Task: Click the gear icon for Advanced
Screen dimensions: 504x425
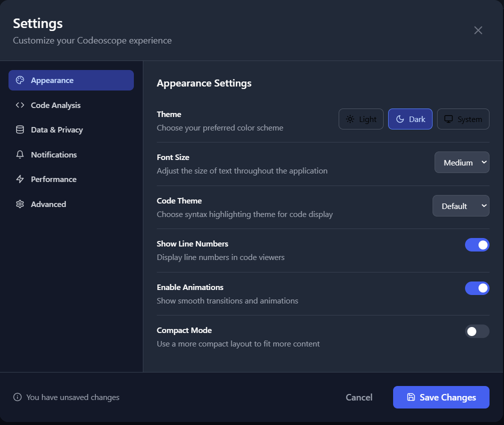Action: (x=20, y=204)
